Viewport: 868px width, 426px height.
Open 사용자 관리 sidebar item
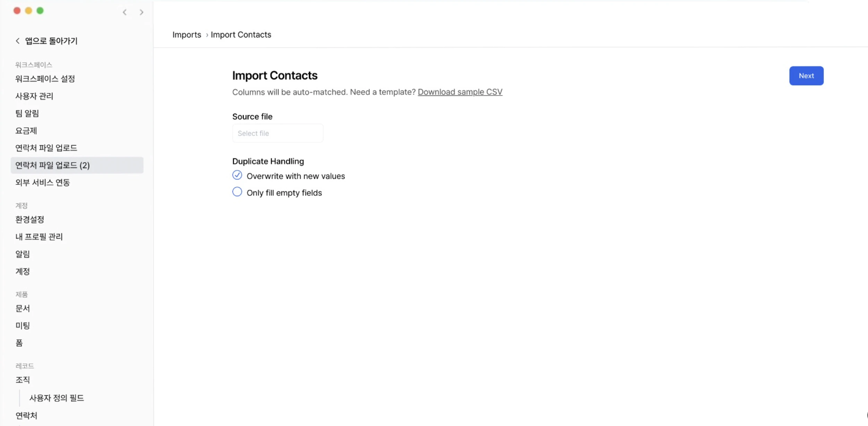[34, 96]
